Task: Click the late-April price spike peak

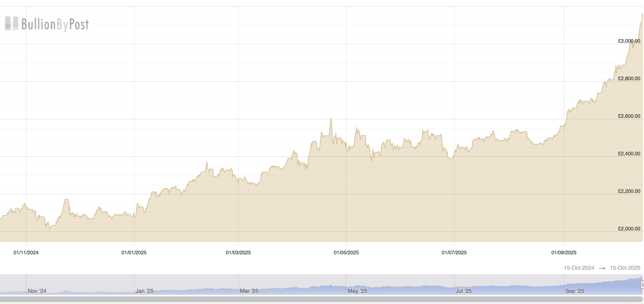Action: coord(331,119)
